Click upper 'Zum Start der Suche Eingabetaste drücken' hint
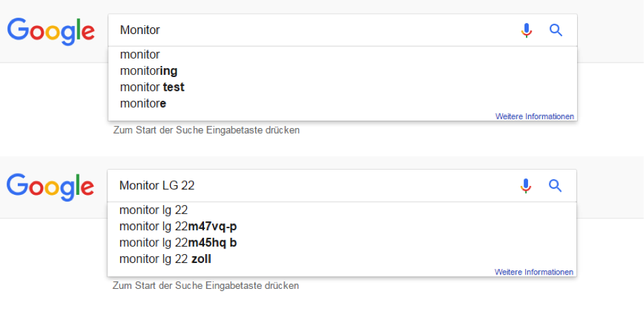 206,130
